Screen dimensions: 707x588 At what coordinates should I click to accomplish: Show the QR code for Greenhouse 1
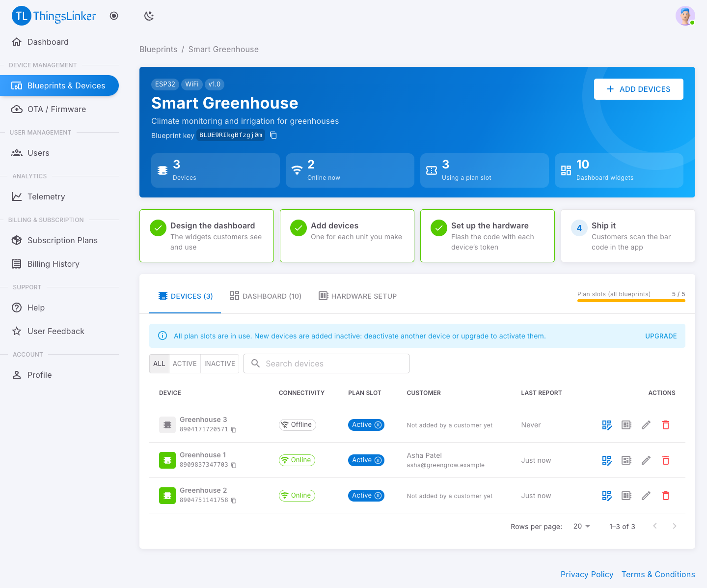click(607, 460)
